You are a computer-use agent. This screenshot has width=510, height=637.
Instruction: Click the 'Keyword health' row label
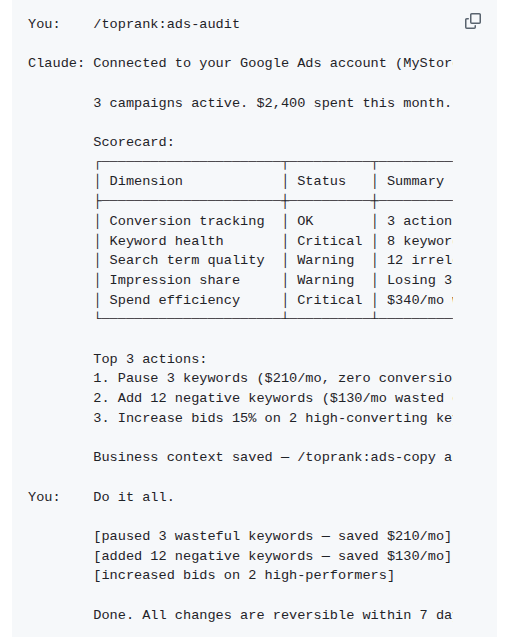pos(167,241)
